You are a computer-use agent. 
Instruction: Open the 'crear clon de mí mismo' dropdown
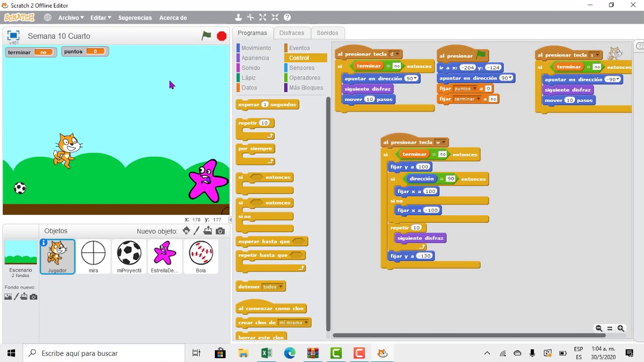[x=294, y=323]
